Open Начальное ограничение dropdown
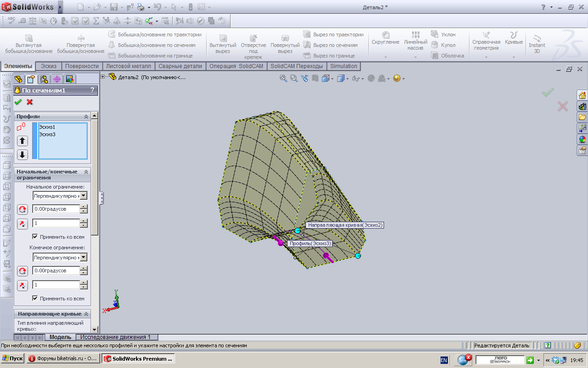Image resolution: width=588 pixels, height=368 pixels. 83,195
